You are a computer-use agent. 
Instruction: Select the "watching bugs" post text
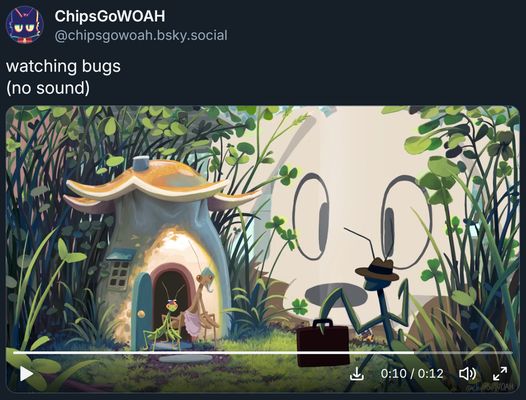click(x=63, y=66)
